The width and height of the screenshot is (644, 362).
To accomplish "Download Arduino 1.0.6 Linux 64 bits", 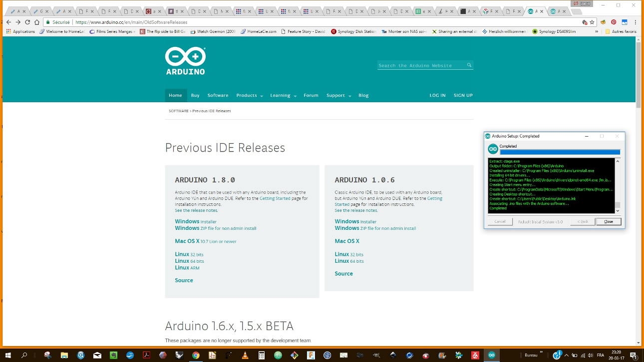I will point(349,261).
